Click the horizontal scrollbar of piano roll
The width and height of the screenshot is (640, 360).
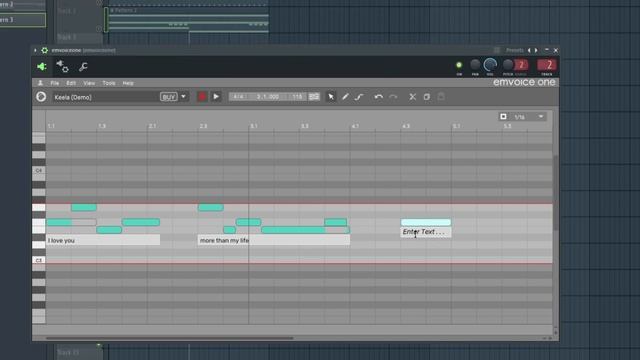pyautogui.click(x=169, y=338)
